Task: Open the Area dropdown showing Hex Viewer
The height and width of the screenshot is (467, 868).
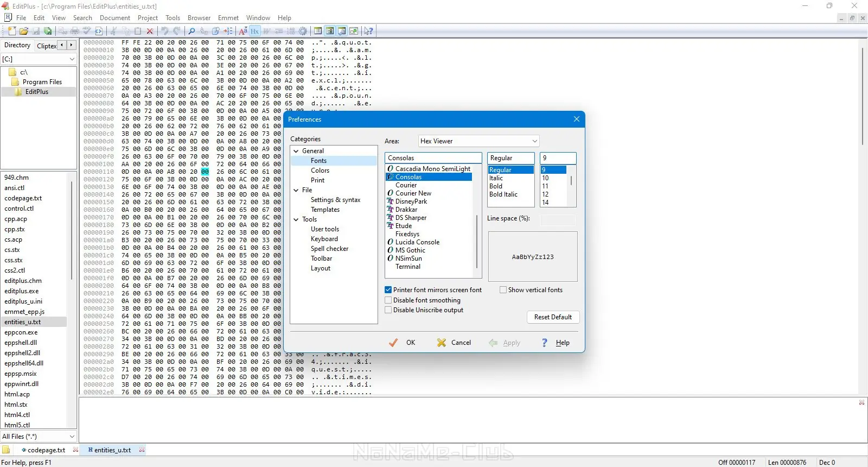Action: pyautogui.click(x=478, y=141)
